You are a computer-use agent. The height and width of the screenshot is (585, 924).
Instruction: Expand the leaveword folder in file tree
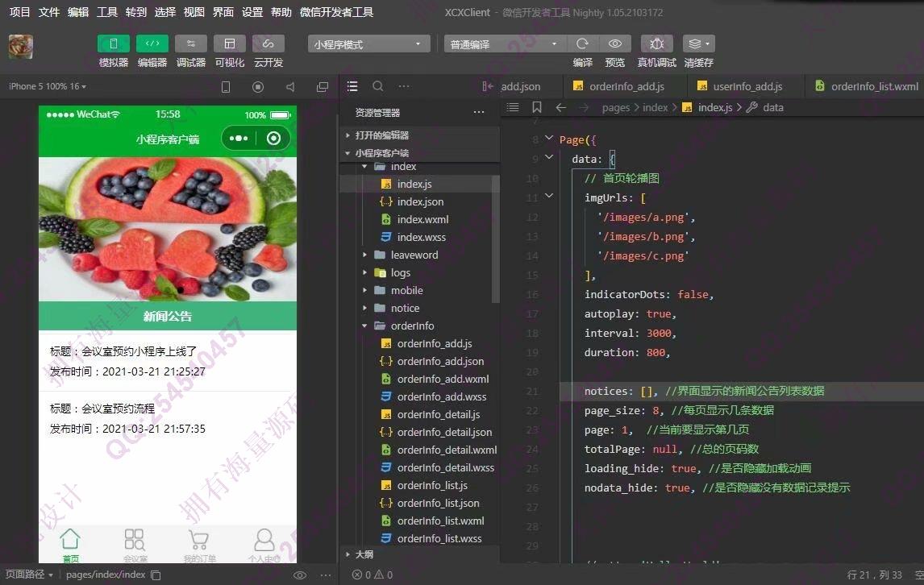coord(414,255)
